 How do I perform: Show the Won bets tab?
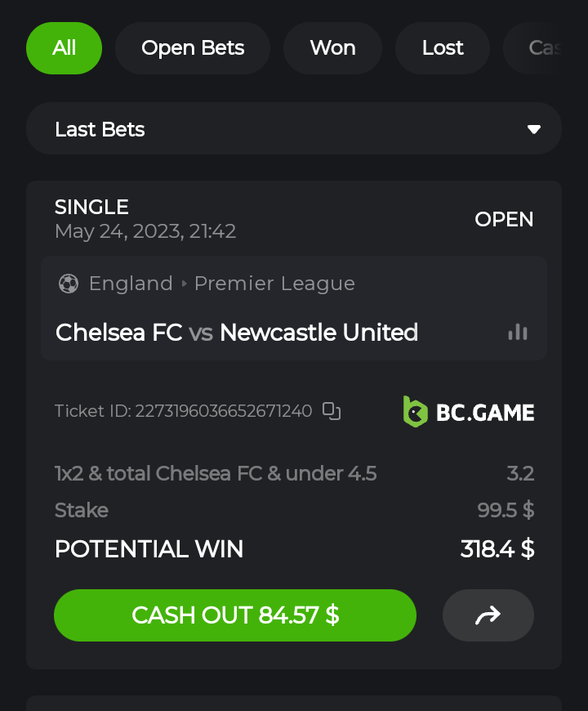point(332,48)
